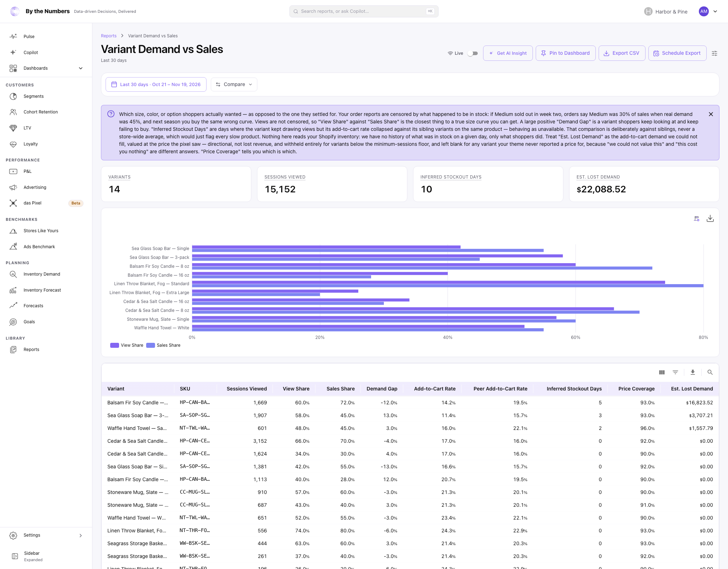The width and height of the screenshot is (728, 569).
Task: Click the Est. Lost Demand card
Action: click(644, 184)
